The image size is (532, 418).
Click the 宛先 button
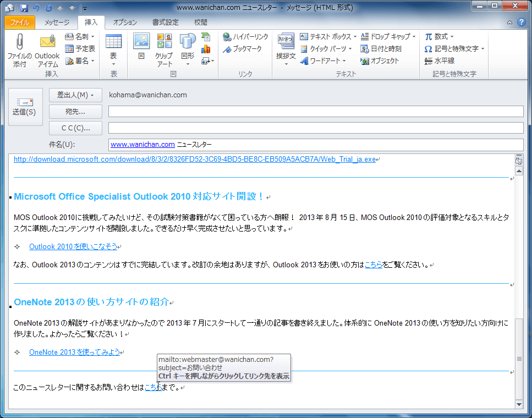click(75, 111)
